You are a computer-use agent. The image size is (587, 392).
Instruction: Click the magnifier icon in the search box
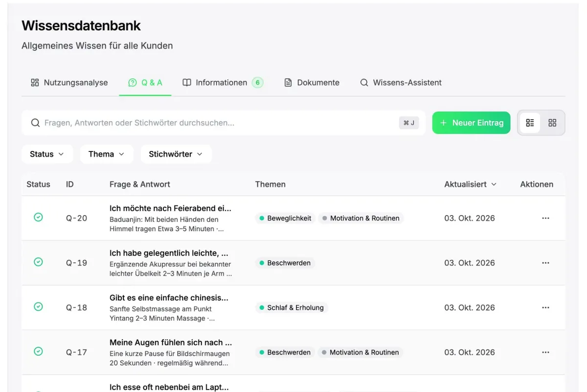tap(35, 123)
